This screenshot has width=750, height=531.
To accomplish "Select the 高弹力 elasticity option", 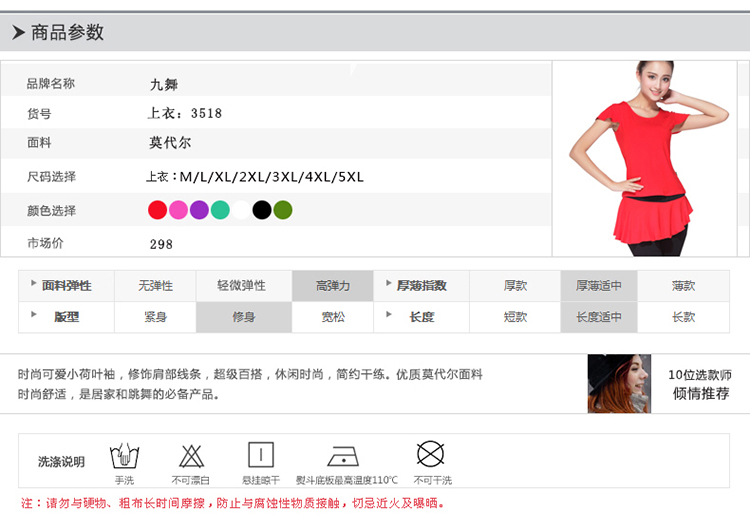I will 333,286.
